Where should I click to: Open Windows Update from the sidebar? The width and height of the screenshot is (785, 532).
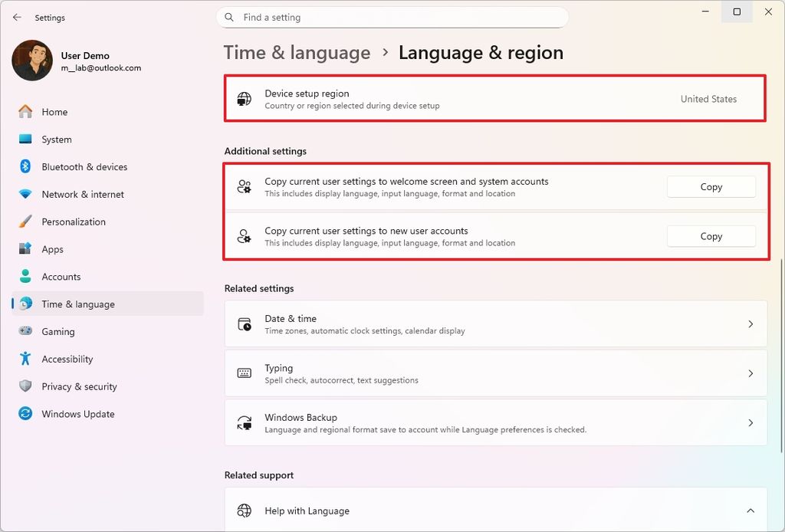click(x=77, y=414)
